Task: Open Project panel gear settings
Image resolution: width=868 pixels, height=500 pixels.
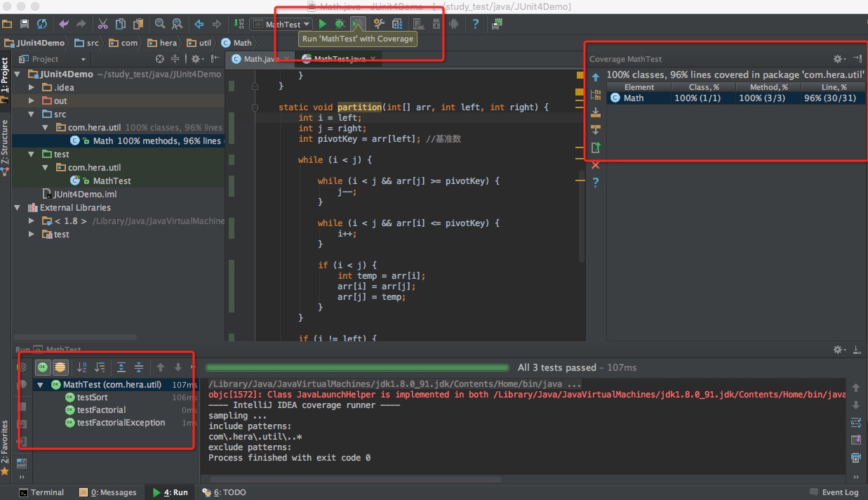Action: 196,59
